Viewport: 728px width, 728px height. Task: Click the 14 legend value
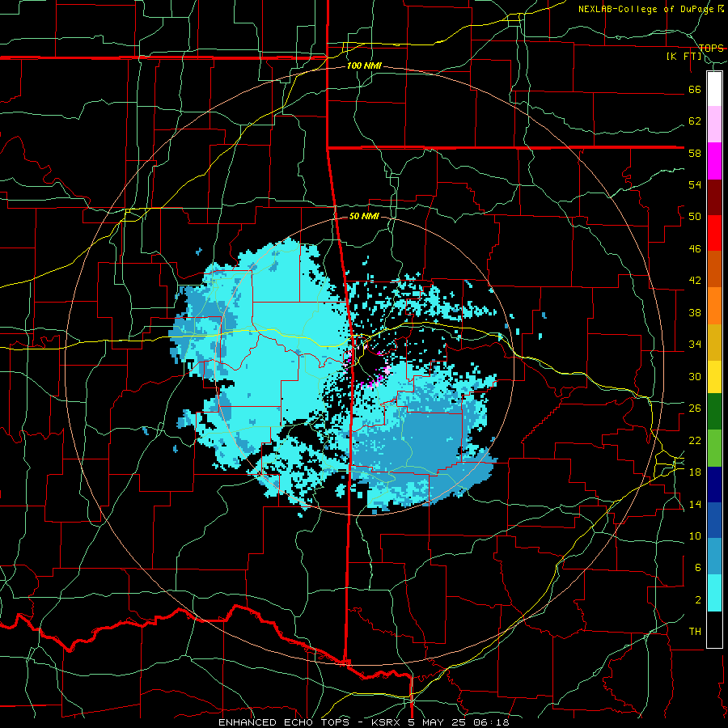click(x=695, y=504)
